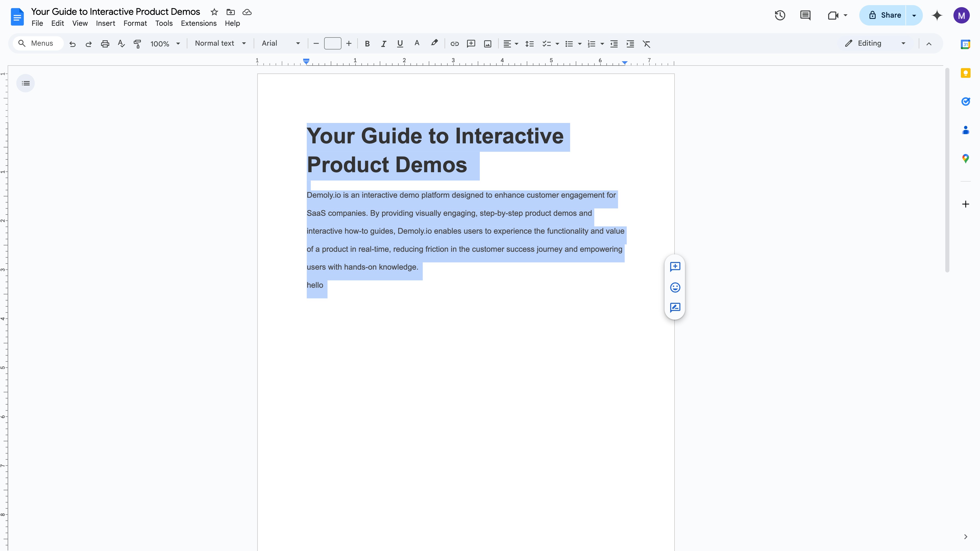Open the Arial font dropdown
Image resolution: width=980 pixels, height=551 pixels.
coord(281,44)
